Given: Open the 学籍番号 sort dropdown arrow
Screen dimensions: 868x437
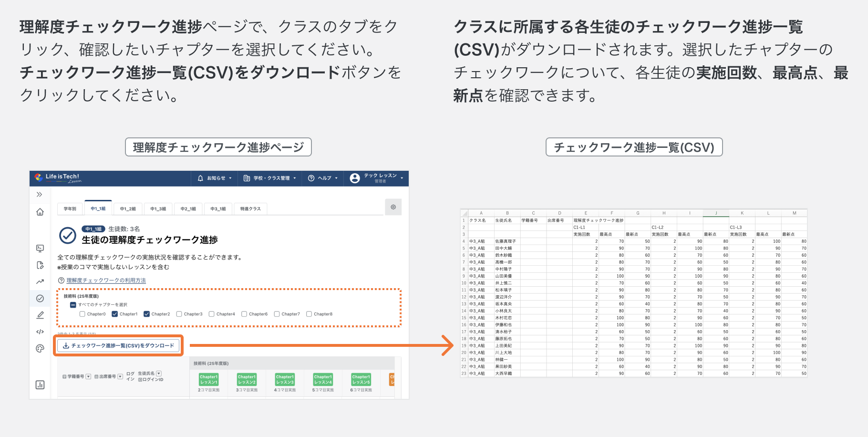Looking at the screenshot, I should pyautogui.click(x=88, y=376).
